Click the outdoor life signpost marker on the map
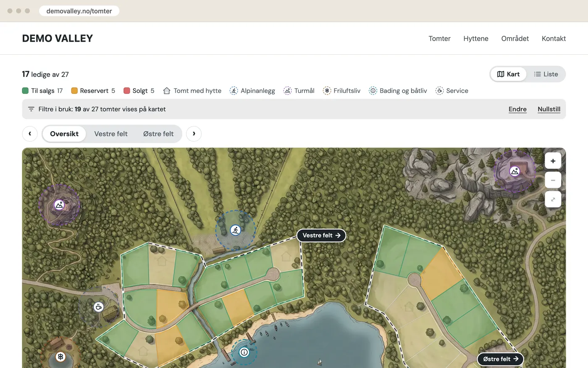The image size is (588, 368). tap(60, 357)
